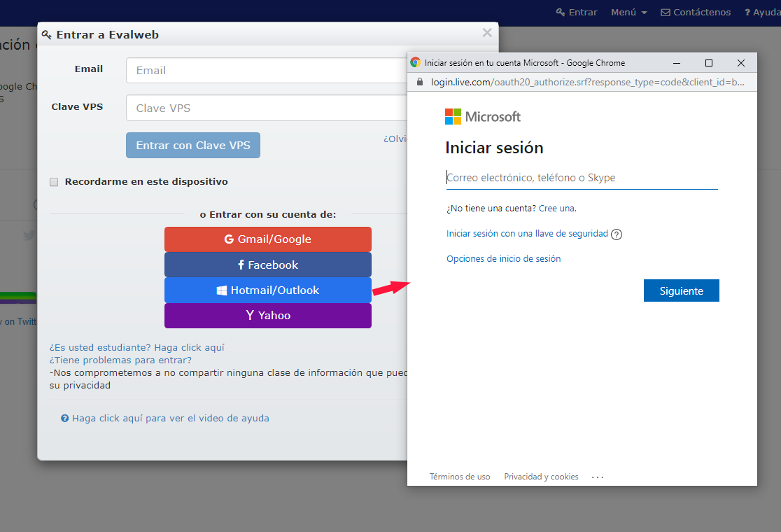
Task: Sign in with Yahoo button
Action: pos(268,316)
